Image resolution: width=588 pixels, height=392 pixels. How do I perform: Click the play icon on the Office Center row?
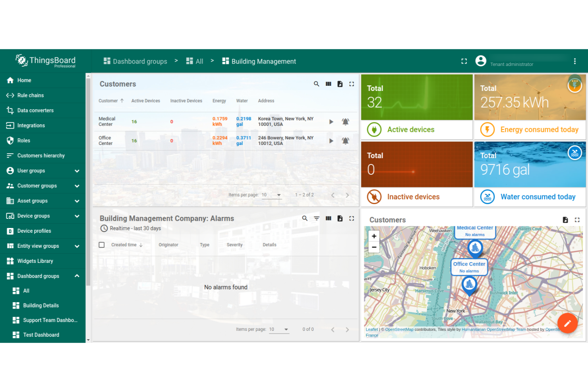[x=331, y=141]
